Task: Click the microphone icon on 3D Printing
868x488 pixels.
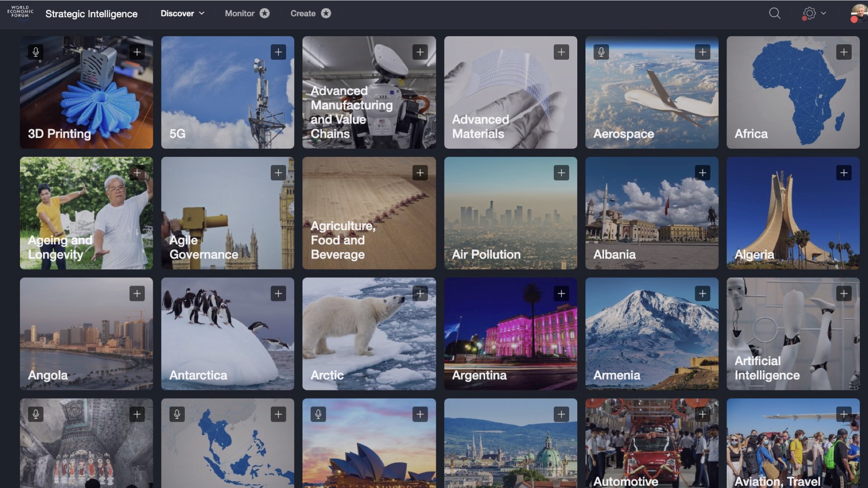Action: click(x=36, y=52)
